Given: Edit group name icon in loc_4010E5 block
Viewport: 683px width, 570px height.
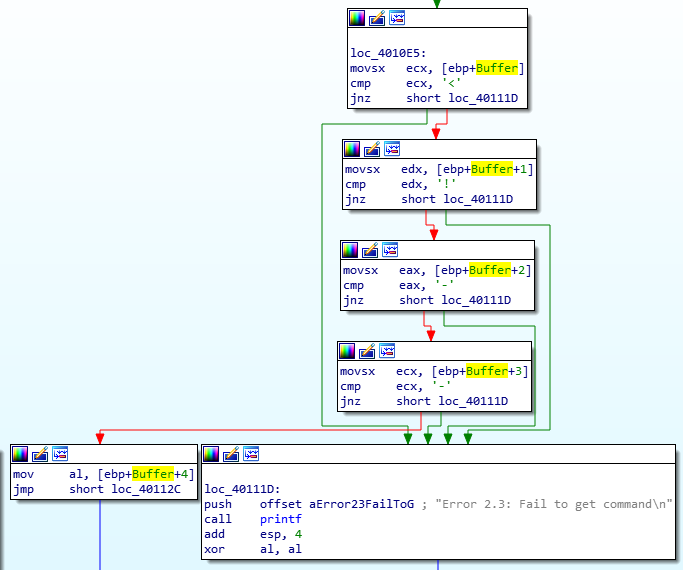Looking at the screenshot, I should click(377, 18).
